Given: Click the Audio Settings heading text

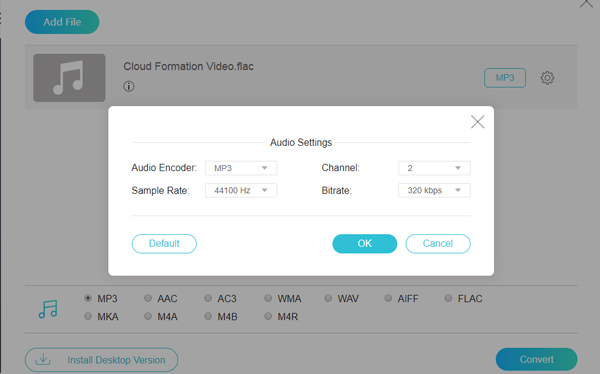Looking at the screenshot, I should pos(301,142).
